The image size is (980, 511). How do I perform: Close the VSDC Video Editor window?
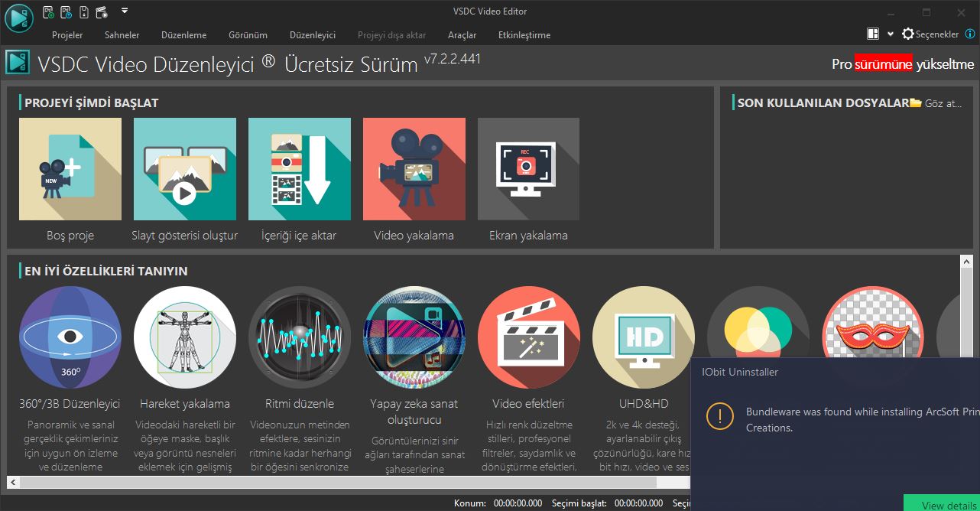click(962, 12)
